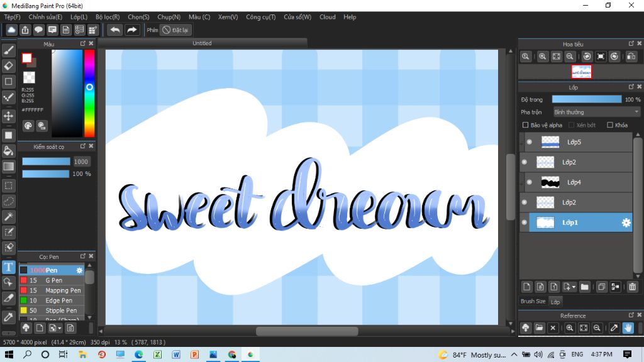The width and height of the screenshot is (644, 362).
Task: Open the 1000 Pen brush settings gear
Action: click(79, 270)
